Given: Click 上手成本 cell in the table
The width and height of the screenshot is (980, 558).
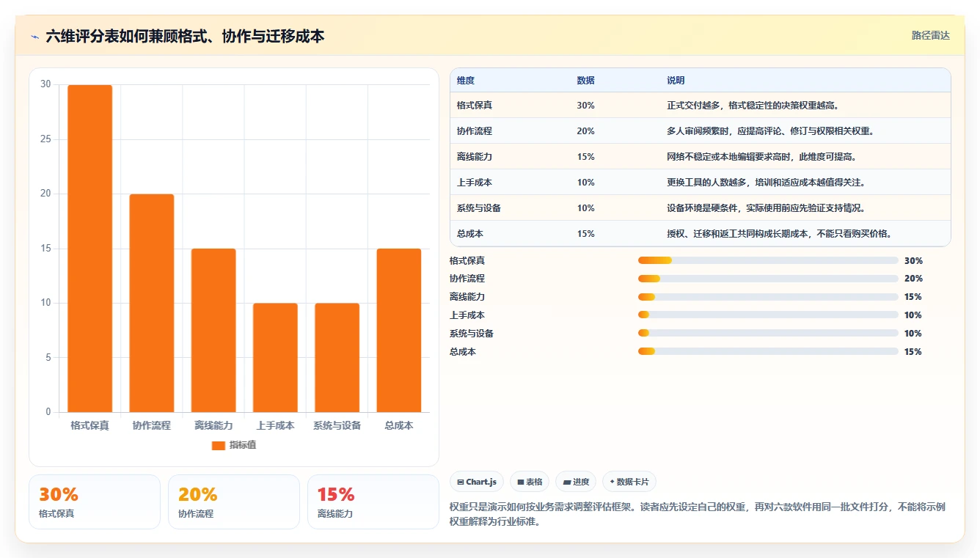Looking at the screenshot, I should (x=475, y=183).
